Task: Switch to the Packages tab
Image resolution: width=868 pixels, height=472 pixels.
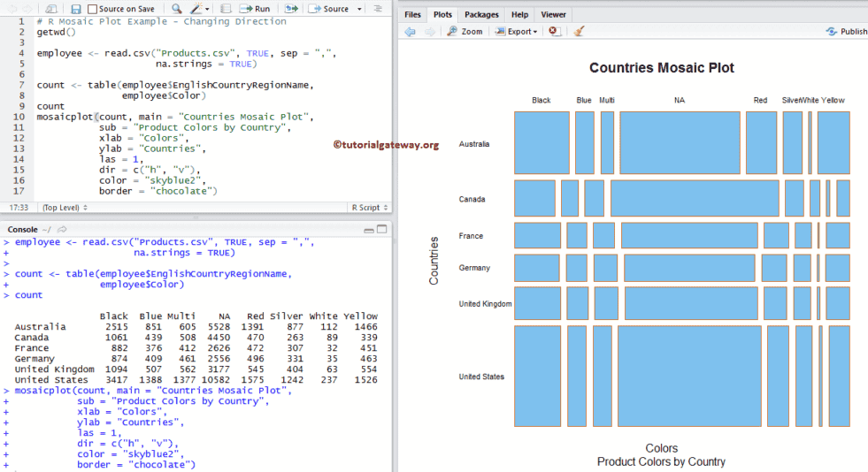Action: pyautogui.click(x=481, y=14)
